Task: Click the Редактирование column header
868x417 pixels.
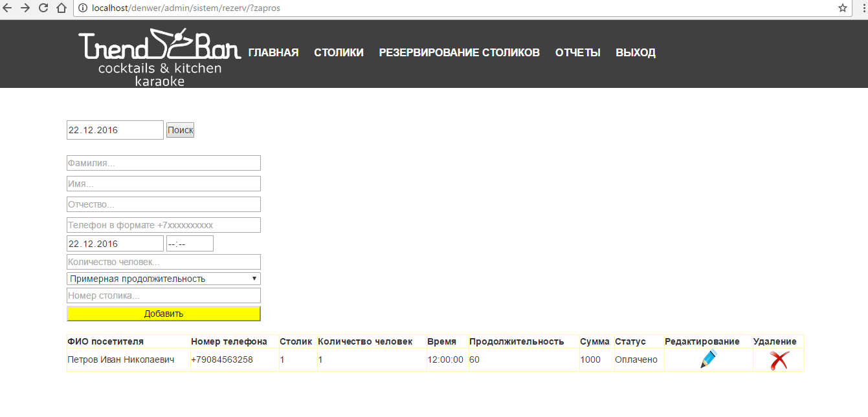Action: coord(702,341)
